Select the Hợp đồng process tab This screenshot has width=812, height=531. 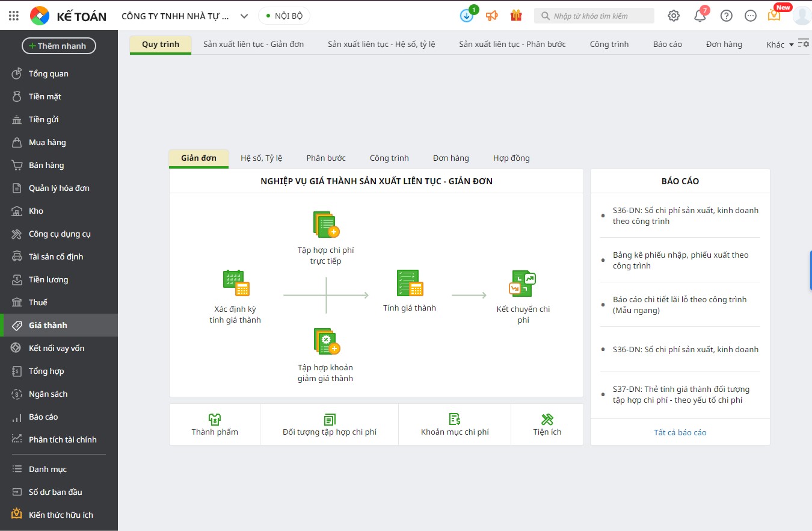(x=511, y=158)
